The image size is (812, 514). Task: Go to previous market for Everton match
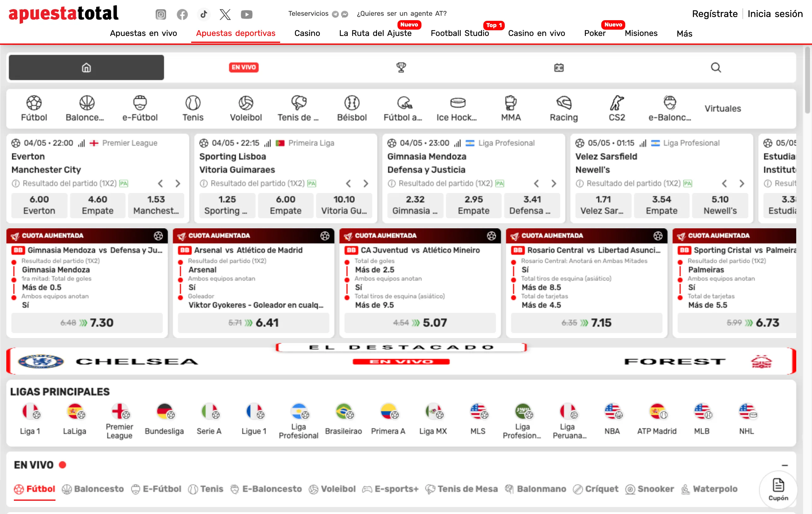pyautogui.click(x=161, y=184)
